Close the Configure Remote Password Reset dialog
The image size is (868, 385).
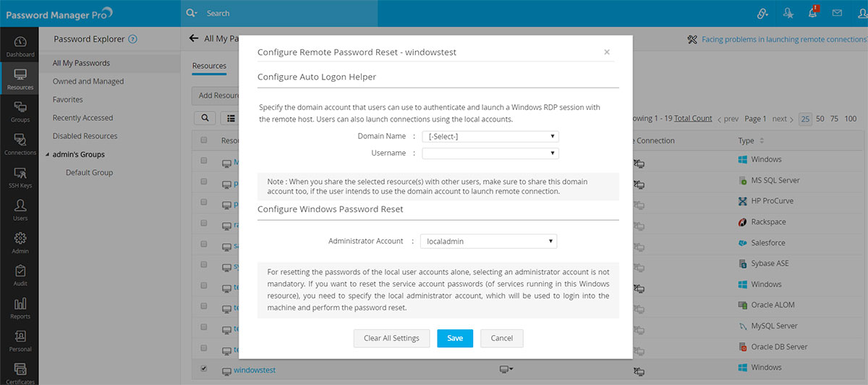click(x=606, y=52)
